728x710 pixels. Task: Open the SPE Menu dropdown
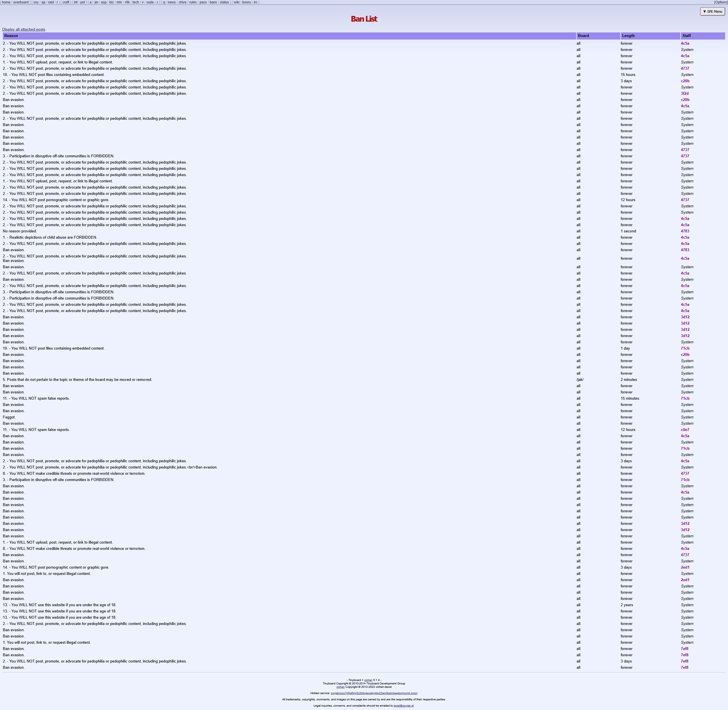tap(712, 12)
